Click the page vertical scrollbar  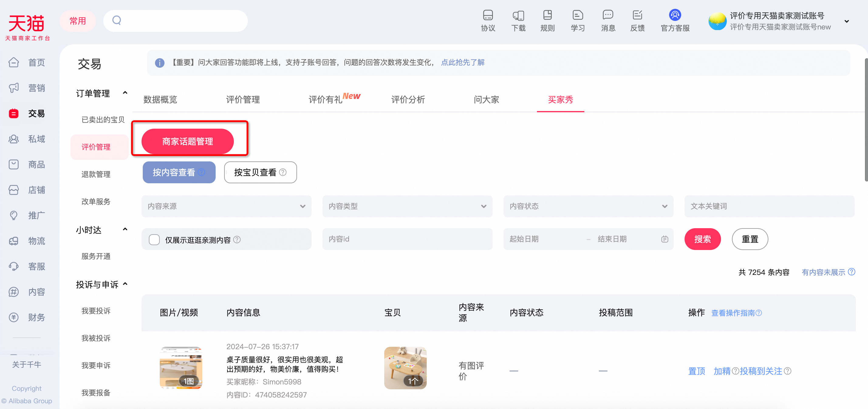pos(866,120)
